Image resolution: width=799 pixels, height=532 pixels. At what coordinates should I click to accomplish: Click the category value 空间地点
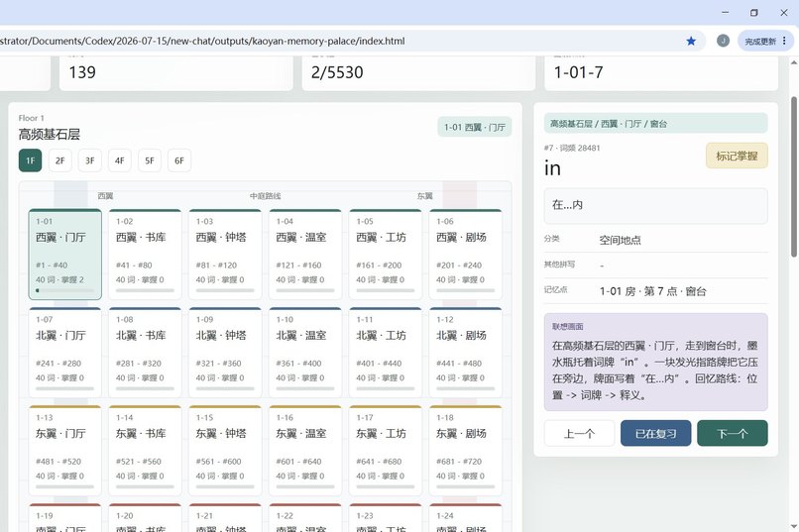(620, 240)
